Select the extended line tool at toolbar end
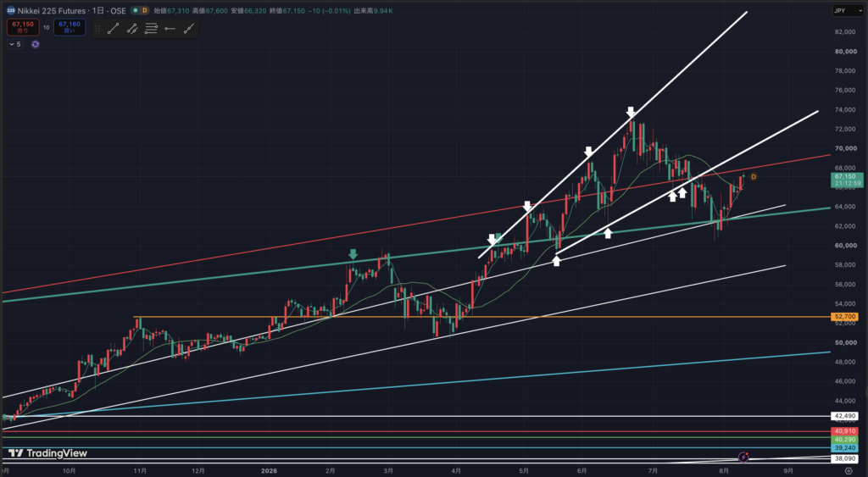This screenshot has height=477, width=868. pos(189,29)
